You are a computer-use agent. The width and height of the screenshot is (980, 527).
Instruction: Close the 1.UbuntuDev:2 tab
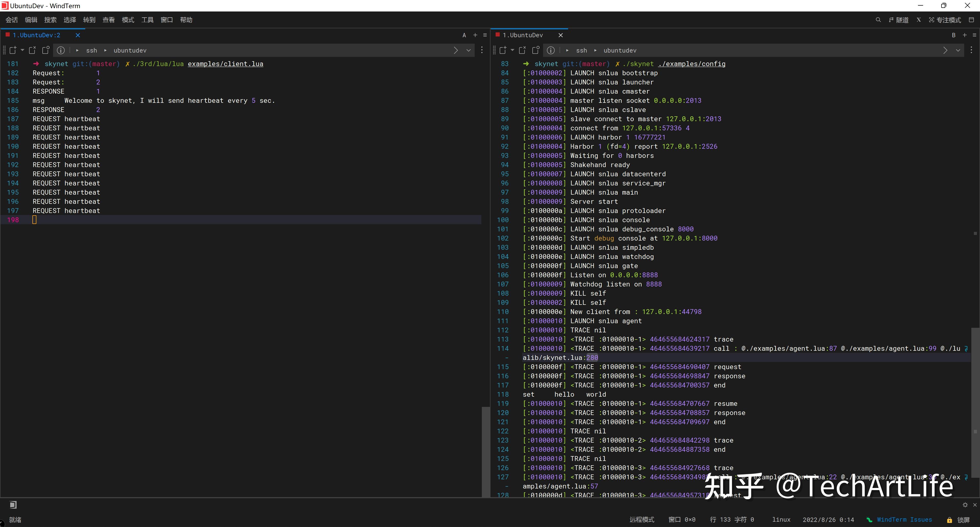[x=78, y=35]
